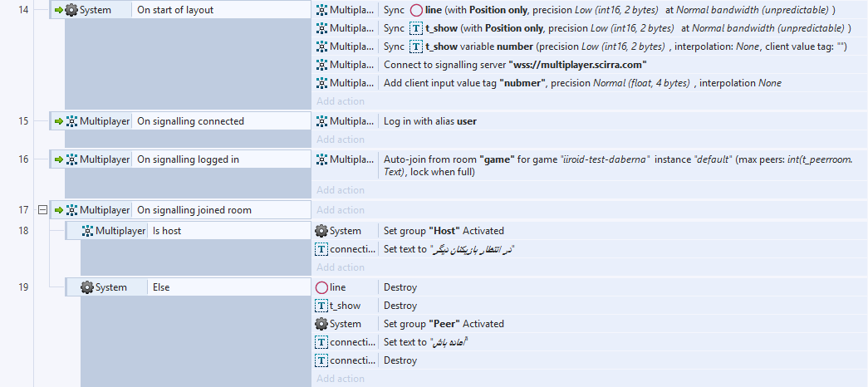Click Add action under Auto-join action
868x387 pixels.
341,190
